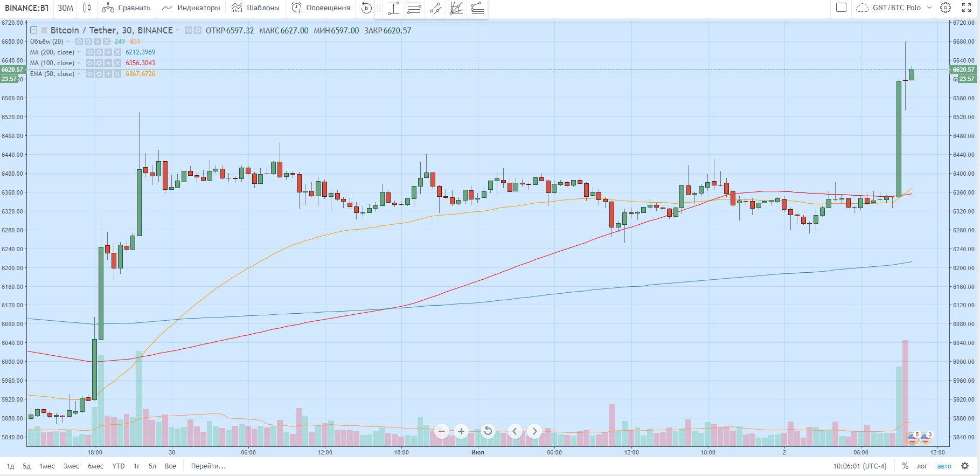Click the Сравнить compare button
Viewport: 980px width, 476px height.
pos(126,8)
